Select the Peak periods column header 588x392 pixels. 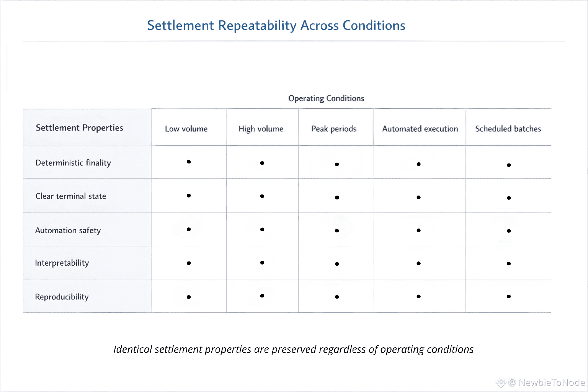pyautogui.click(x=334, y=129)
